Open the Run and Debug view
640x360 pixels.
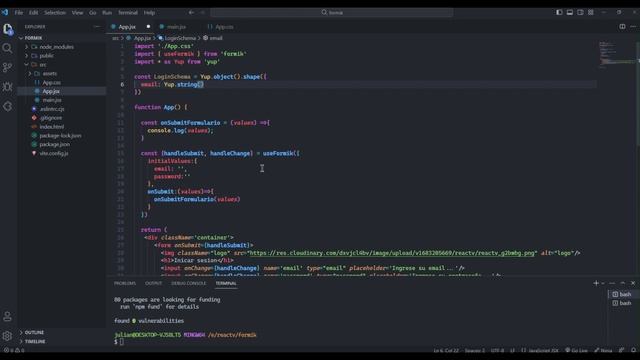pos(7,87)
